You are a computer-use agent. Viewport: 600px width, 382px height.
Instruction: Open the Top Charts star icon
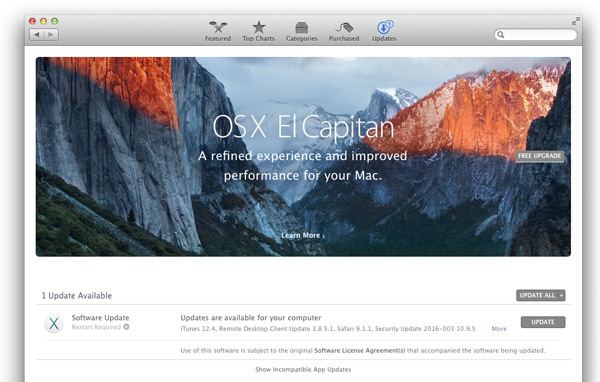pyautogui.click(x=259, y=27)
